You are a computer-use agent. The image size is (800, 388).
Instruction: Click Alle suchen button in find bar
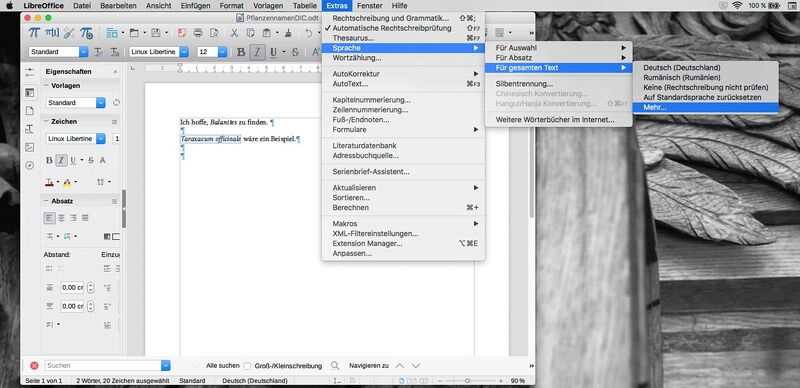pyautogui.click(x=222, y=366)
